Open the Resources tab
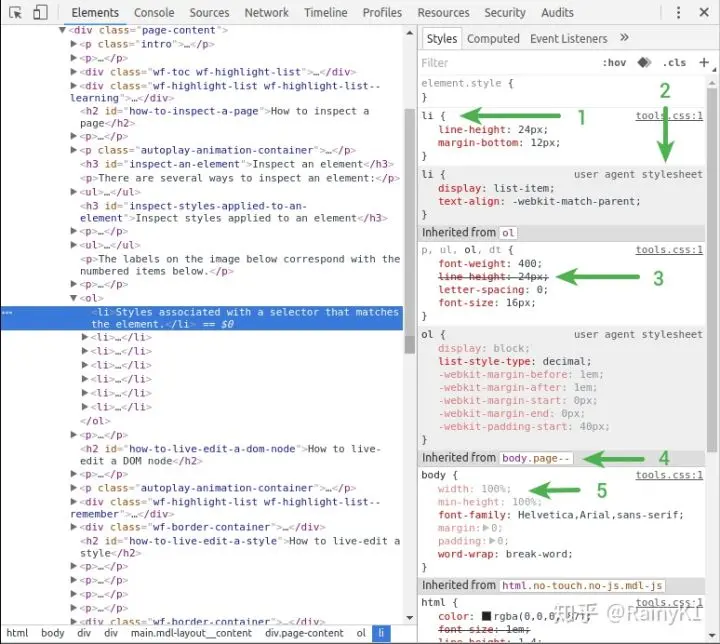 (x=443, y=12)
